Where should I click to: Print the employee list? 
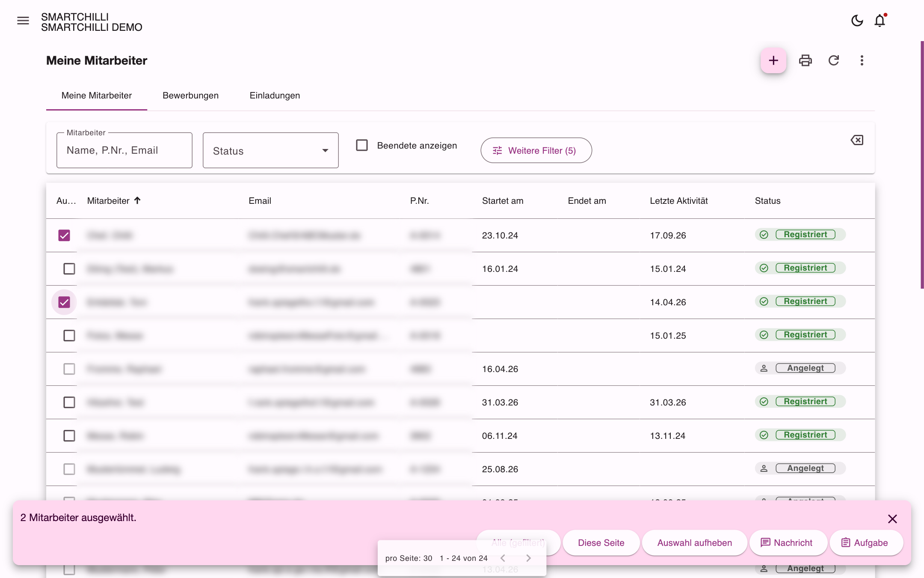tap(806, 60)
